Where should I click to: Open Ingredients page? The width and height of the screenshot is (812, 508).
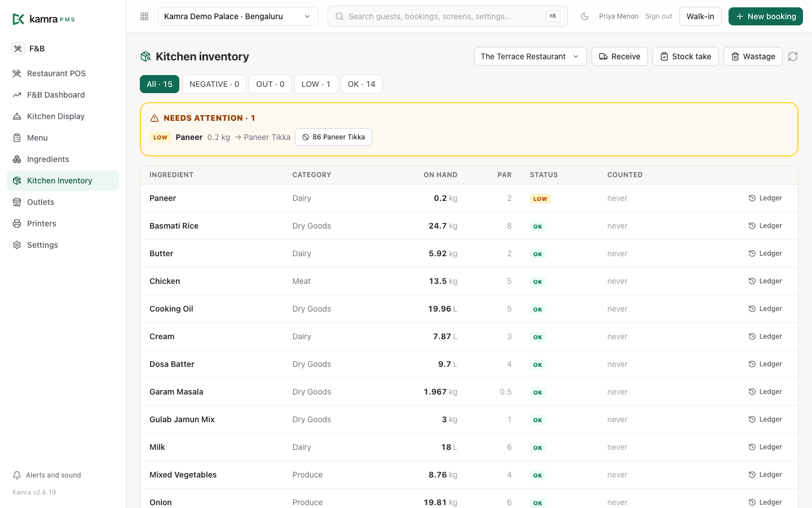pyautogui.click(x=63, y=159)
